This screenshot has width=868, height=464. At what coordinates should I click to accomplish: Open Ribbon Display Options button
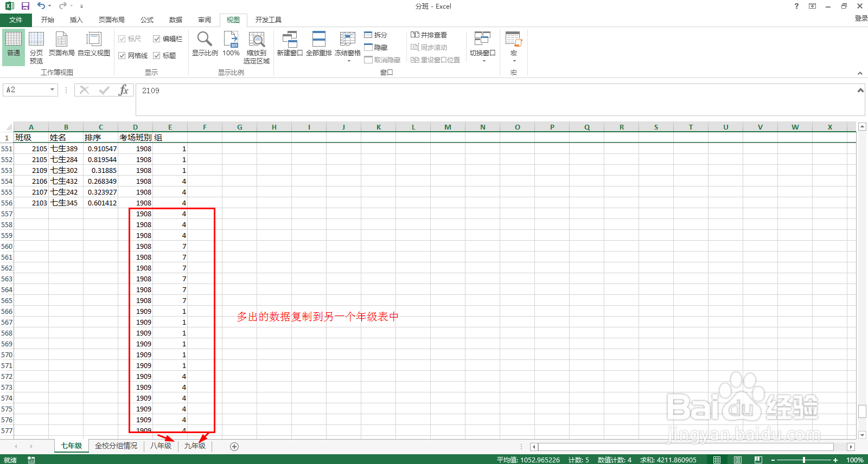pos(812,6)
